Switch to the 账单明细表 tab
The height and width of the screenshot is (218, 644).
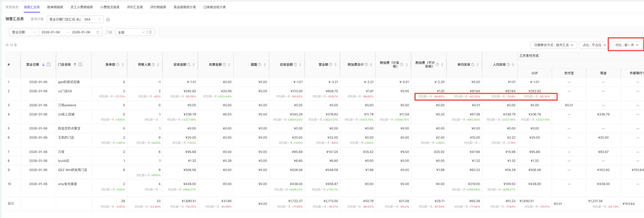[x=55, y=7]
